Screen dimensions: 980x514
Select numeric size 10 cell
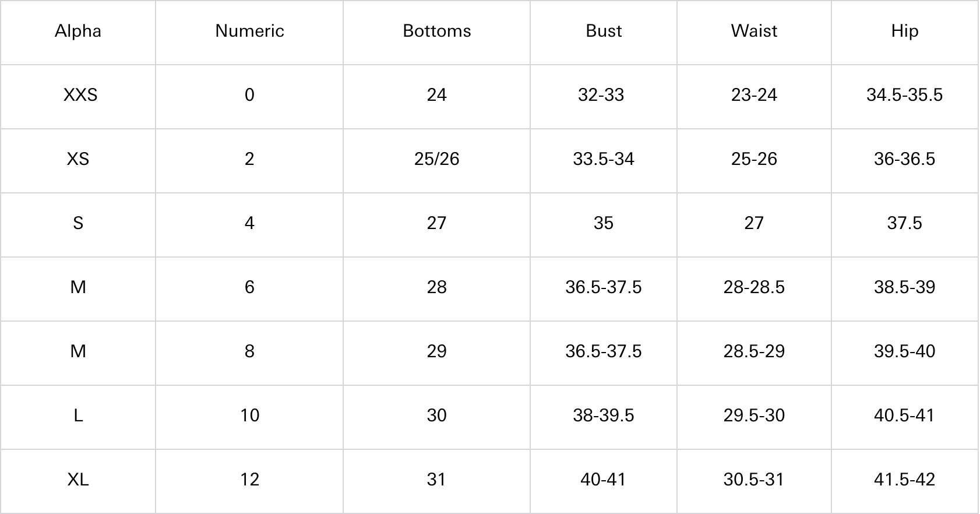point(249,416)
